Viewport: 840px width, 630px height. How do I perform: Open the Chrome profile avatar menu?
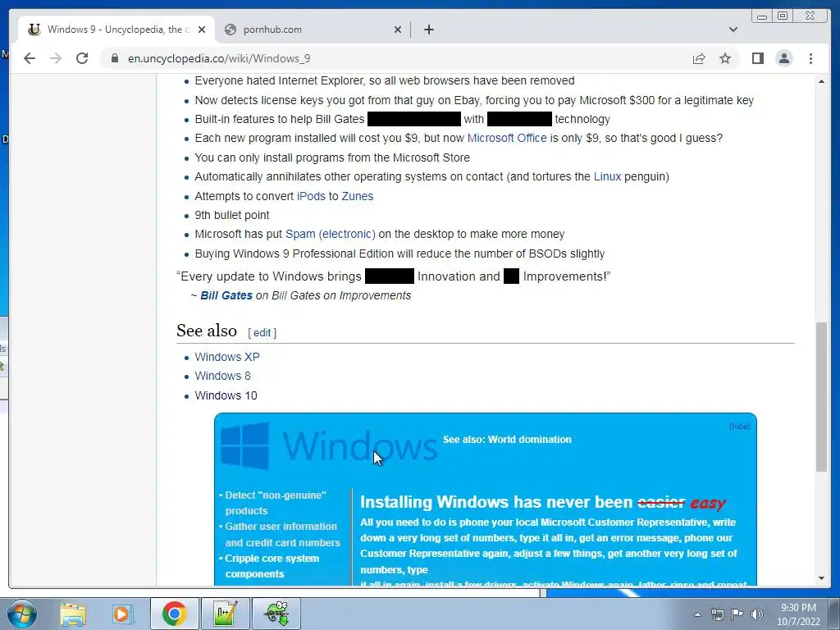click(783, 58)
